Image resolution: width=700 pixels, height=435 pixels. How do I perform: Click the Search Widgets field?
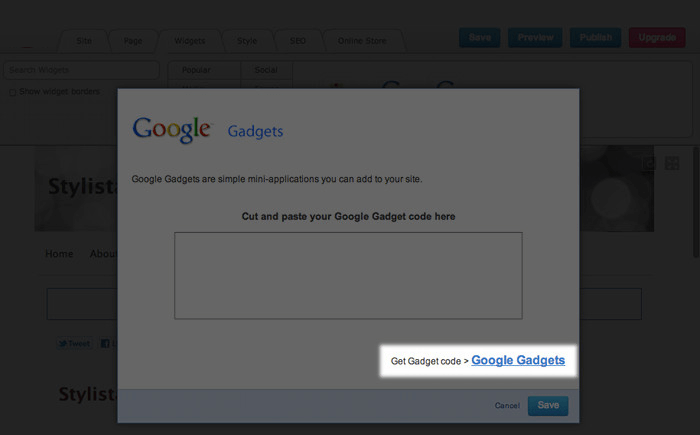point(81,70)
